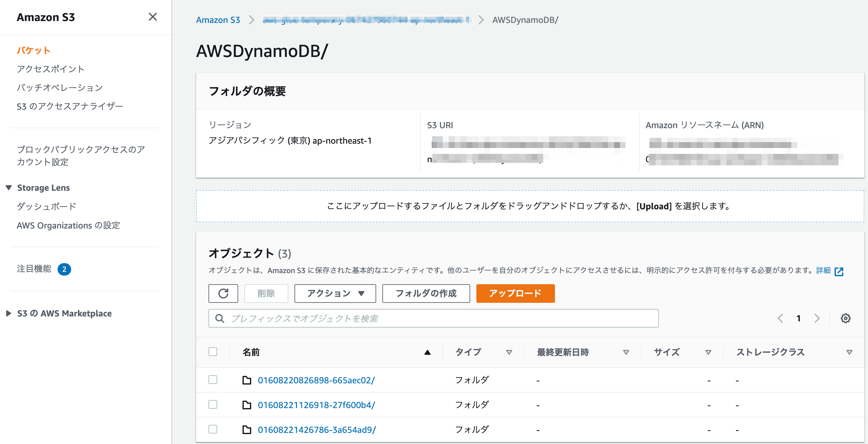868x444 pixels.
Task: Click the orange アップロード button
Action: 515,293
